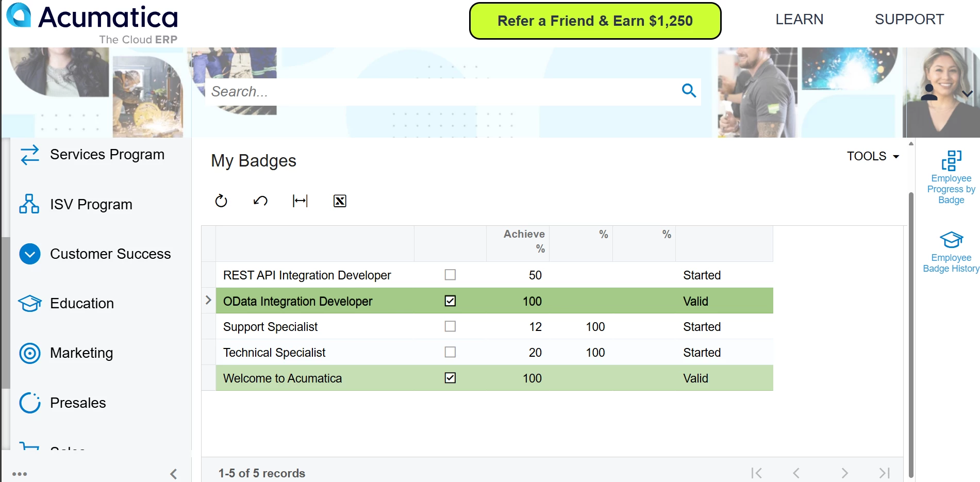This screenshot has height=482, width=980.
Task: Click achieve value 50 in REST API row
Action: tap(535, 275)
